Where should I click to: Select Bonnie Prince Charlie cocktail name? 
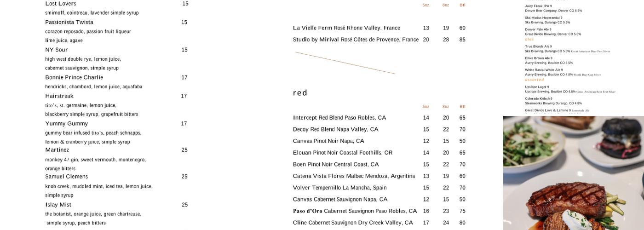[74, 77]
